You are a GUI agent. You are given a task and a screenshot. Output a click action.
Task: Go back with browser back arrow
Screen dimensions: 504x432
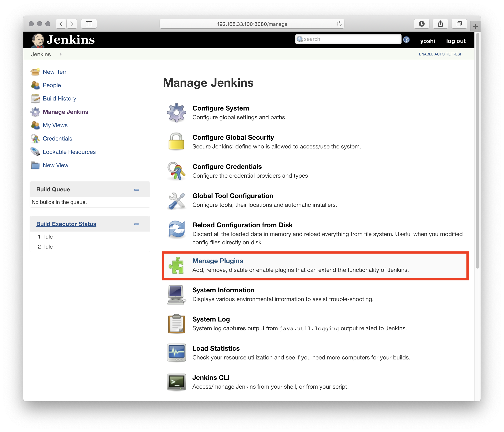coord(61,24)
